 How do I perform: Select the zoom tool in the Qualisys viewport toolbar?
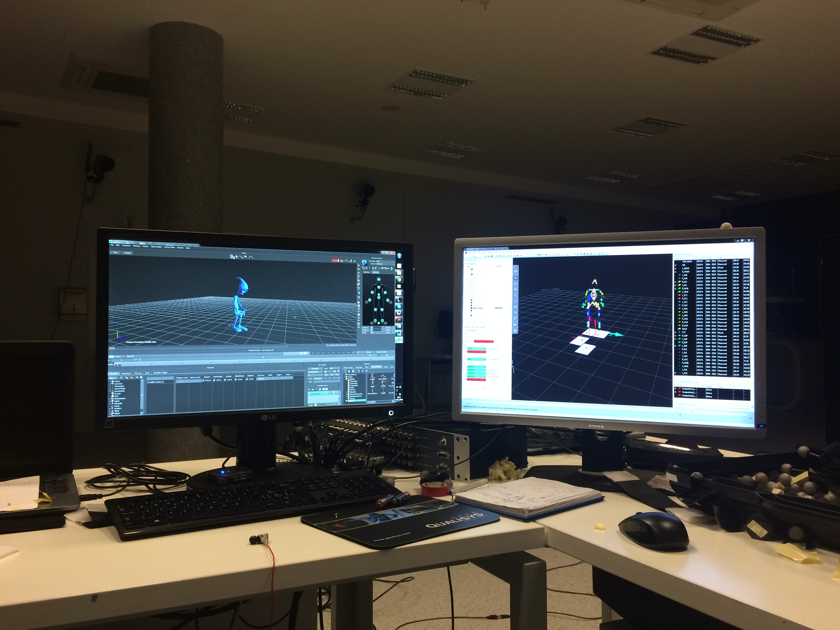[516, 295]
